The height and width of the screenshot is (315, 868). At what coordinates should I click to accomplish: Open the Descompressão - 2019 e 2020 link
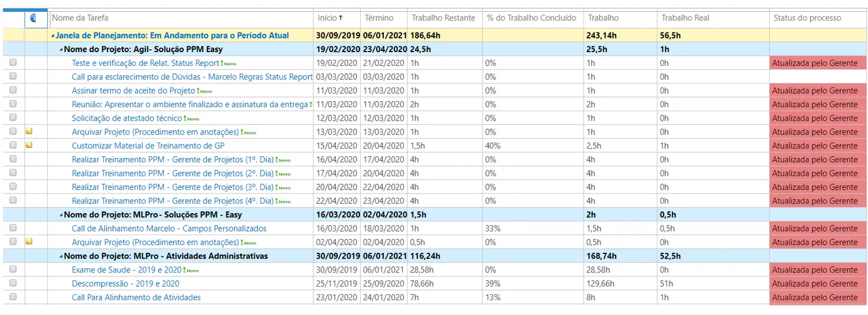coord(125,284)
